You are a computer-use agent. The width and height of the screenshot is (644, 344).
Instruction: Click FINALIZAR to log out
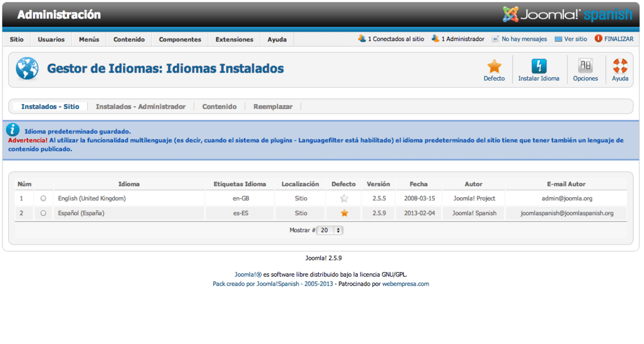tap(619, 39)
